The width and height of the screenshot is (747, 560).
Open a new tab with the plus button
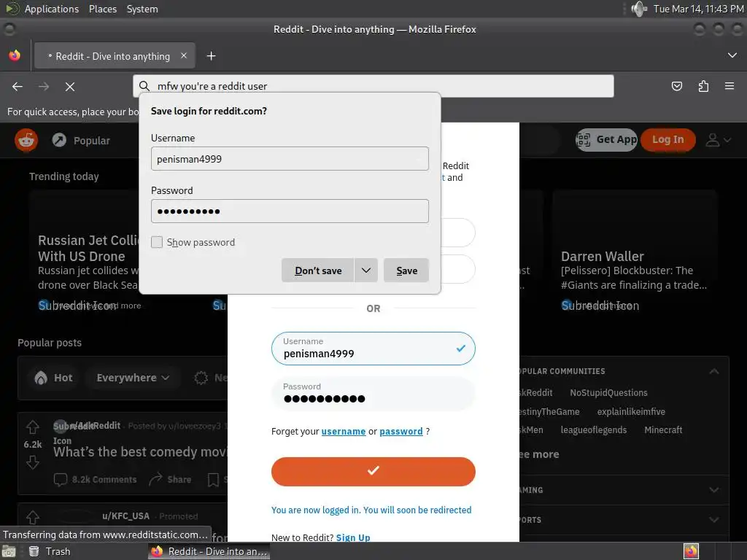[211, 56]
